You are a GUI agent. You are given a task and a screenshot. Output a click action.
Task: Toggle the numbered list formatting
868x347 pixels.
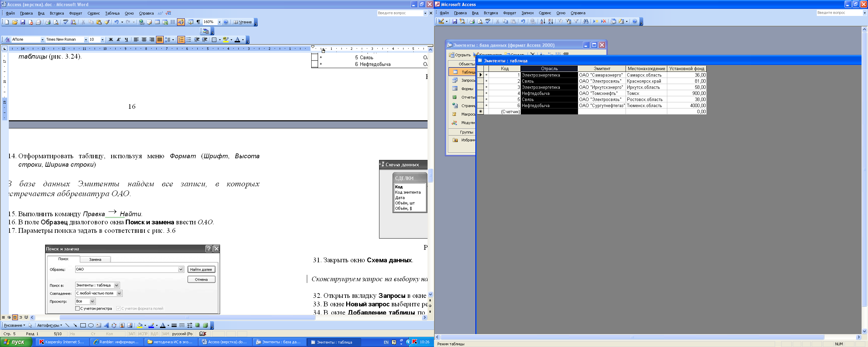pos(181,40)
